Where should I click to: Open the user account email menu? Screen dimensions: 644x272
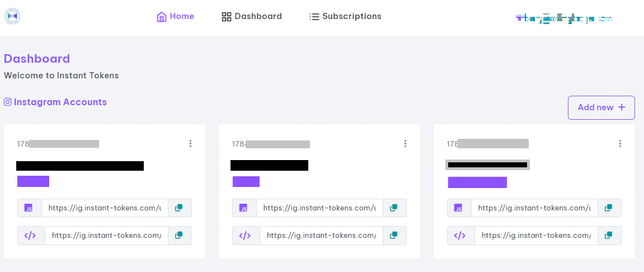563,18
